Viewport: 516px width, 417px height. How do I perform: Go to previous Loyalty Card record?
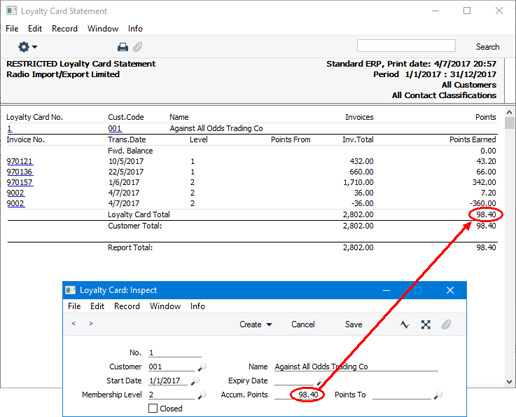coord(73,324)
